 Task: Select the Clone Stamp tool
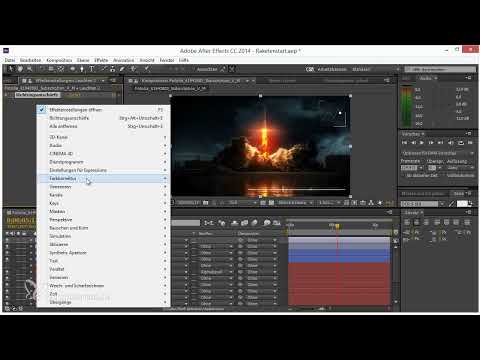tap(113, 69)
